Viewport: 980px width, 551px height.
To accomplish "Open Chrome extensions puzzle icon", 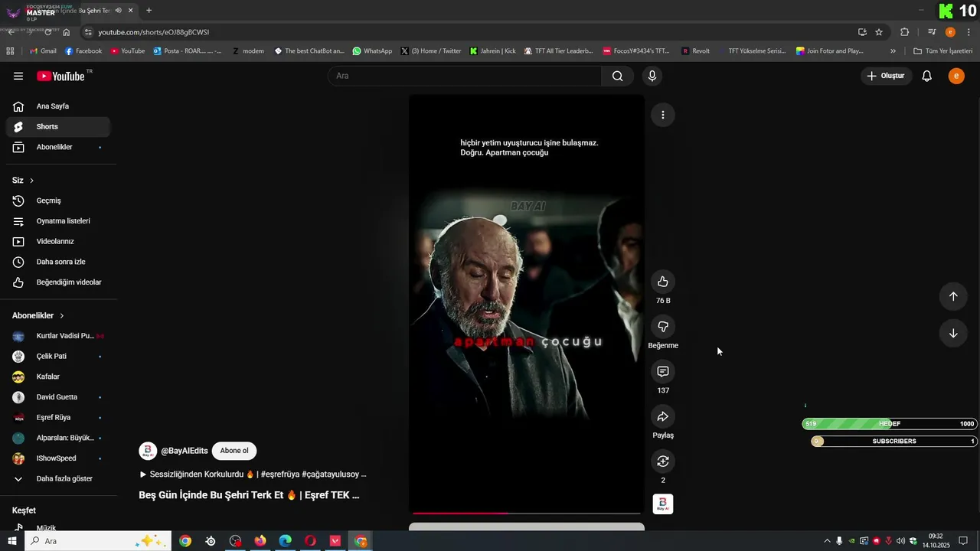I will [905, 32].
